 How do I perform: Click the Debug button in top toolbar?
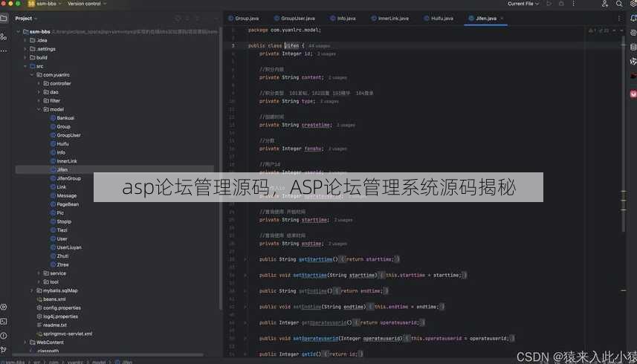561,4
